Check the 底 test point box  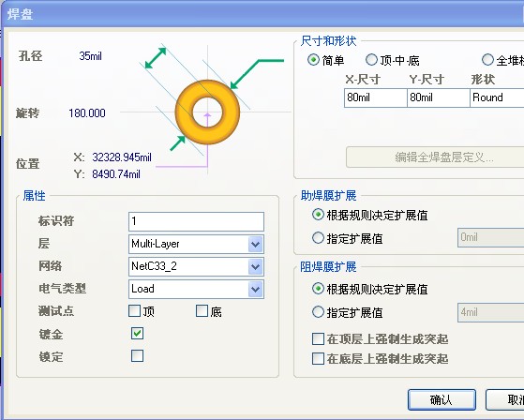click(202, 310)
